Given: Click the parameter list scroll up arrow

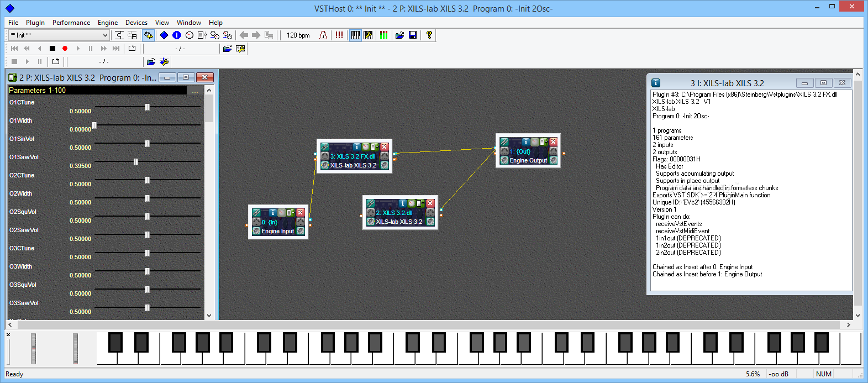Looking at the screenshot, I should pos(209,90).
